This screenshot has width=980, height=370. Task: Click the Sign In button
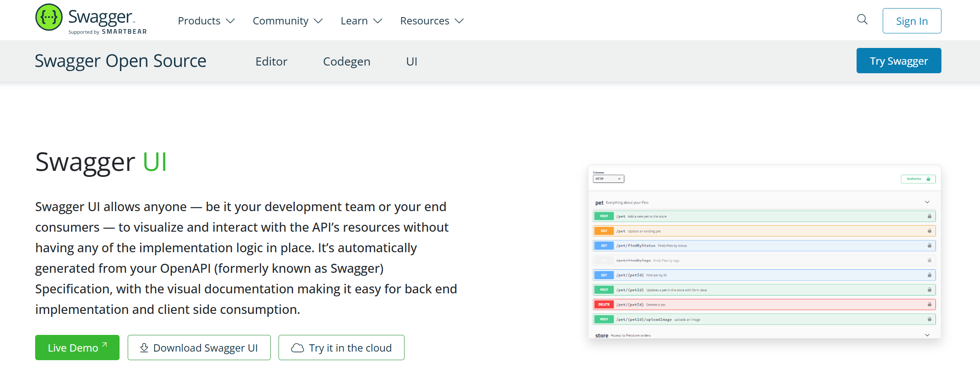911,21
